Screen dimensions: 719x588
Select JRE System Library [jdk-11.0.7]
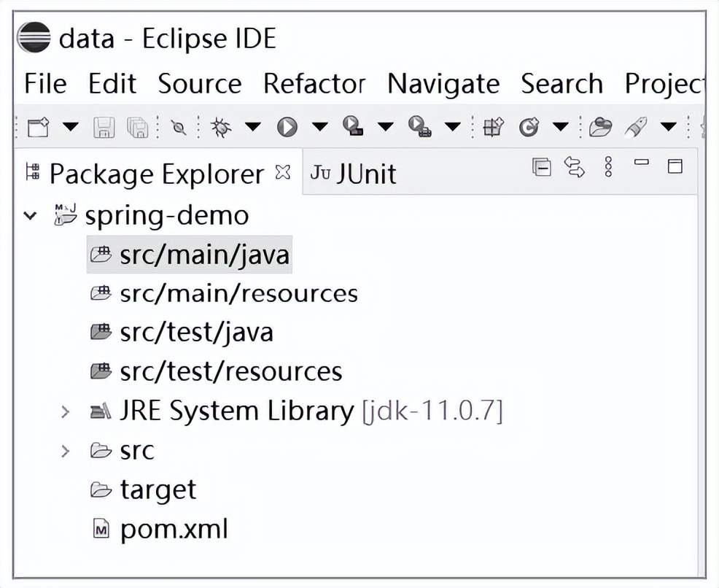coord(311,411)
